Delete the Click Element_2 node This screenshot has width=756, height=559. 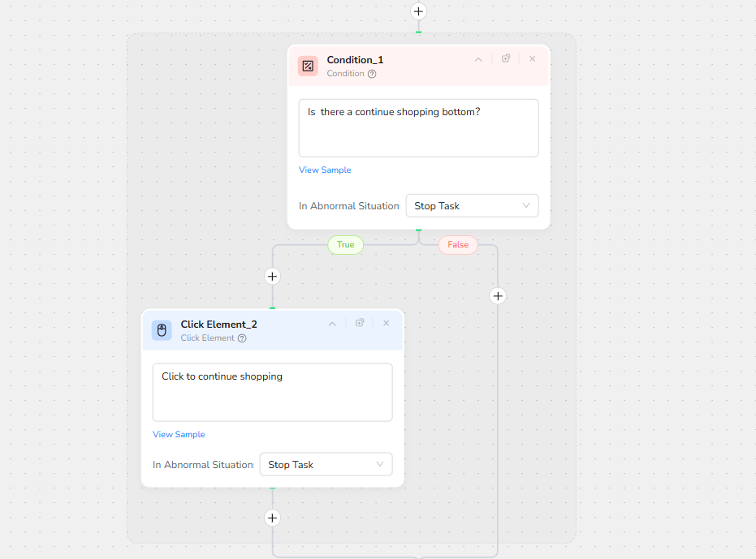tap(387, 323)
